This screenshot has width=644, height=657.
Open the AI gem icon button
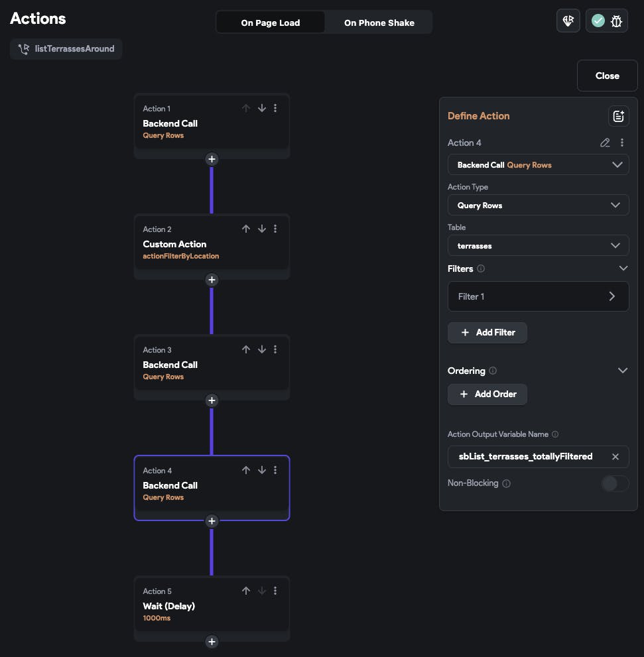[x=568, y=21]
